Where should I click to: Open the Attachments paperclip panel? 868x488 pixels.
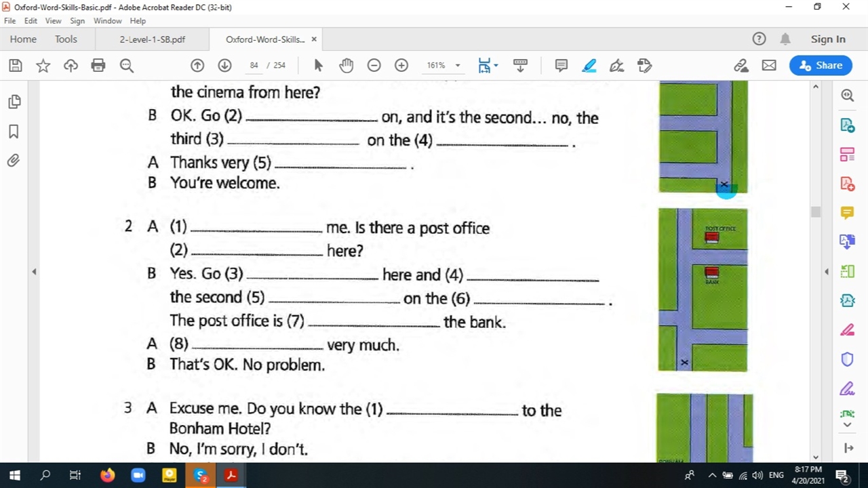pyautogui.click(x=14, y=161)
